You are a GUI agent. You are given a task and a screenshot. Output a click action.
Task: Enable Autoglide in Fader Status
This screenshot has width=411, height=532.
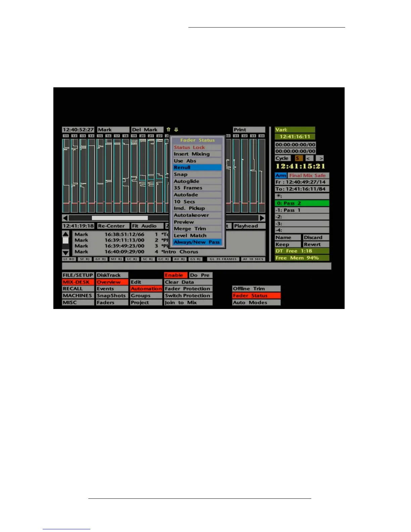click(x=197, y=181)
